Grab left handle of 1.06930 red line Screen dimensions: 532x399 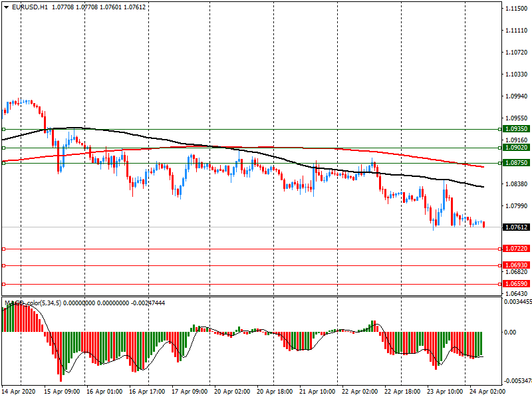tap(4, 265)
